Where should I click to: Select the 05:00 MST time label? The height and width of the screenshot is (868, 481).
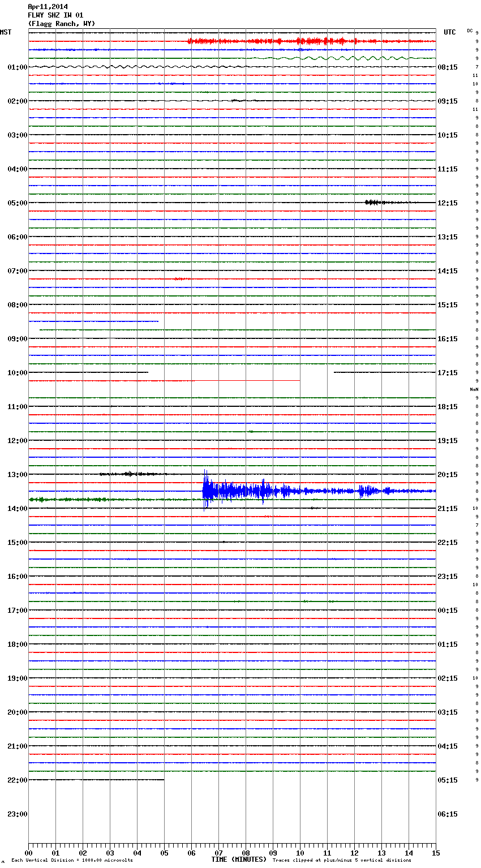[x=18, y=203]
